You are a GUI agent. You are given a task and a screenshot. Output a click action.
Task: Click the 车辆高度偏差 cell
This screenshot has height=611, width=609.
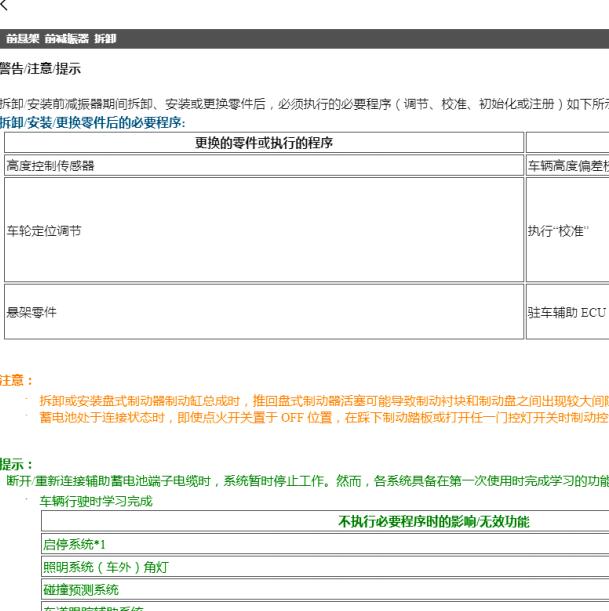[x=568, y=166]
